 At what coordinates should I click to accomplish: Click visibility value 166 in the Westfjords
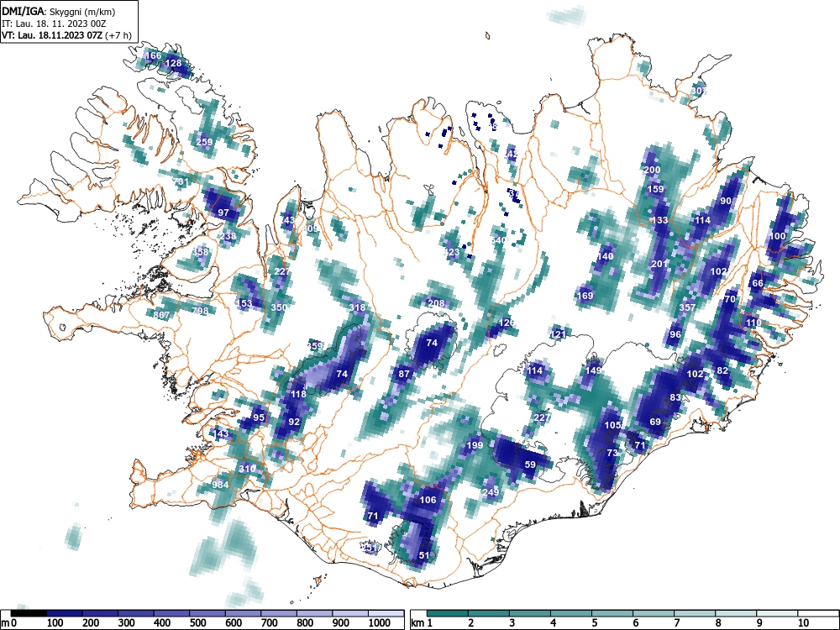153,55
